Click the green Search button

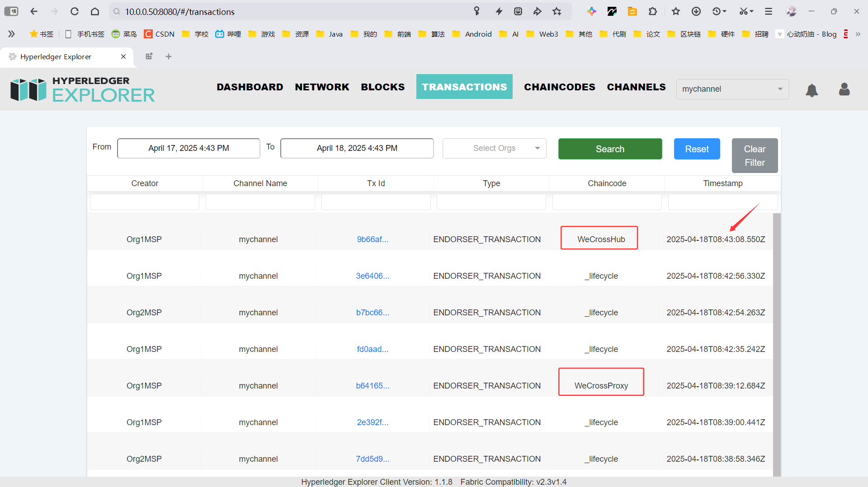click(610, 149)
